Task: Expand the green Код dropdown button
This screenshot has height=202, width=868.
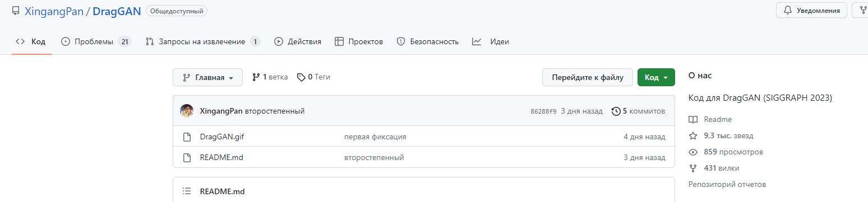Action: tap(656, 77)
